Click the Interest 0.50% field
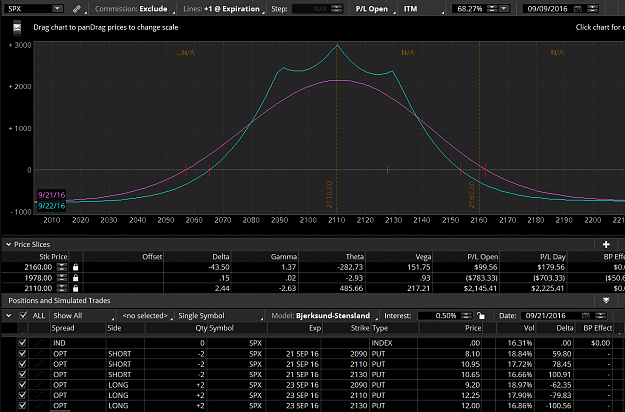 438,316
